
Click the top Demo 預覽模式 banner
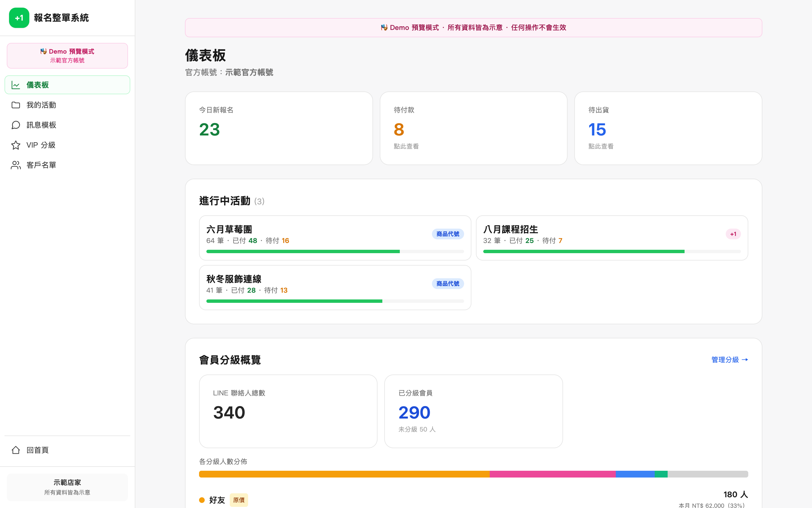tap(473, 28)
